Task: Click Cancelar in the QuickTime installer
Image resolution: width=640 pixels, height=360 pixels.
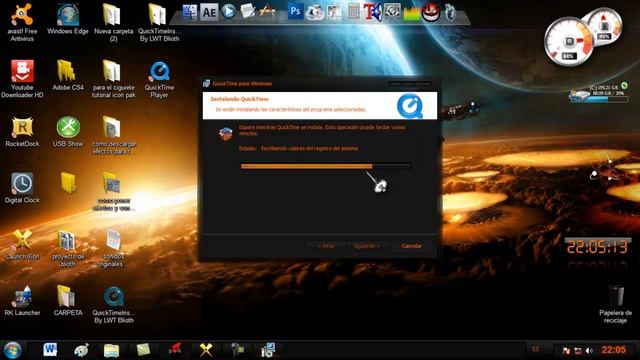Action: tap(411, 246)
